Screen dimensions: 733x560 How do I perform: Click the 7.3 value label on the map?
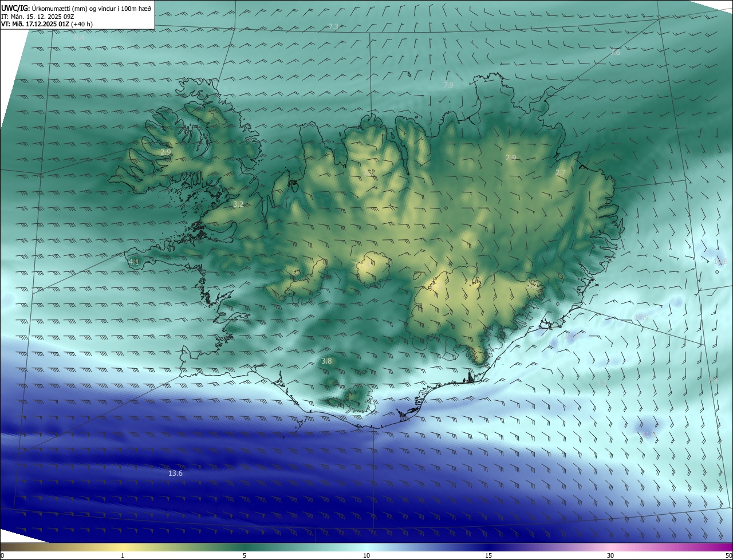[x=333, y=27]
